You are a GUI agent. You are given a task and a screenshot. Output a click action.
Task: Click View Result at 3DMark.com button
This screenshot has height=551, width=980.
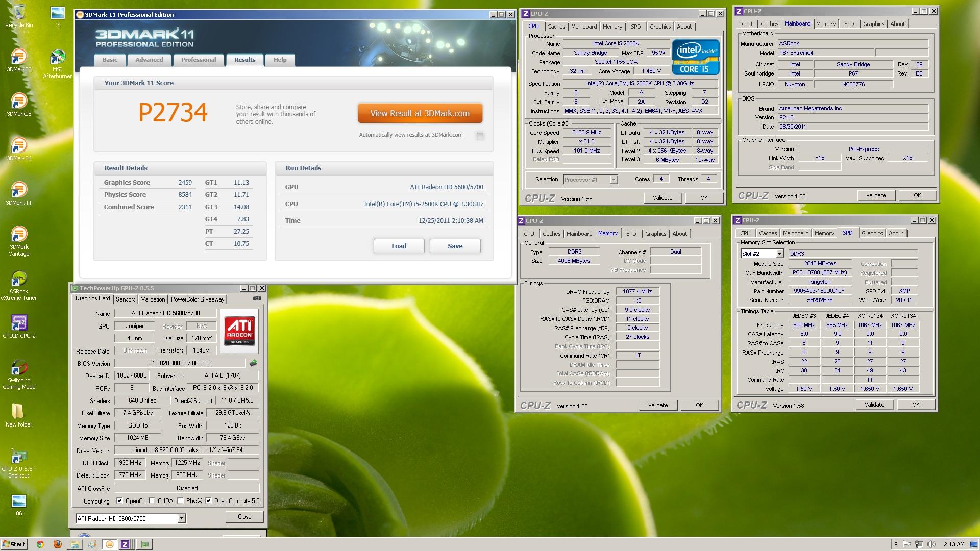(x=420, y=113)
